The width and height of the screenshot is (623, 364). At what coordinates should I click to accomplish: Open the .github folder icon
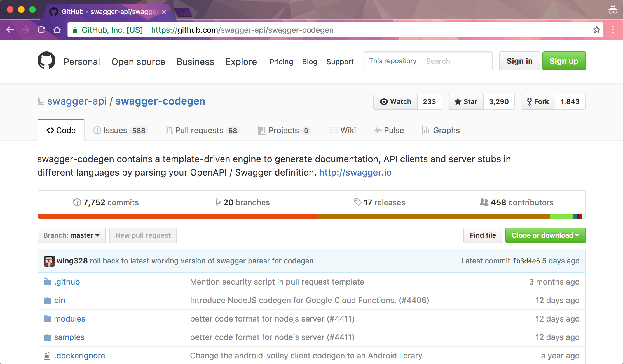(48, 282)
